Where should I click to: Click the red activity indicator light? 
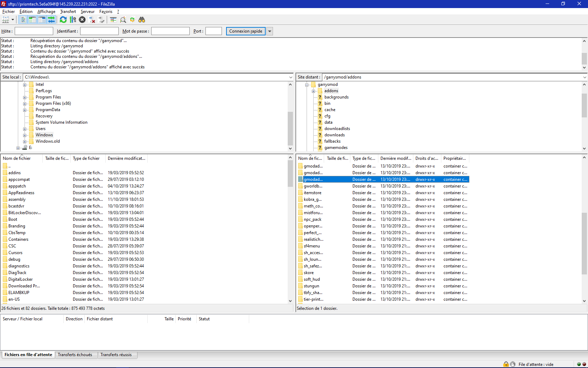coord(584,364)
